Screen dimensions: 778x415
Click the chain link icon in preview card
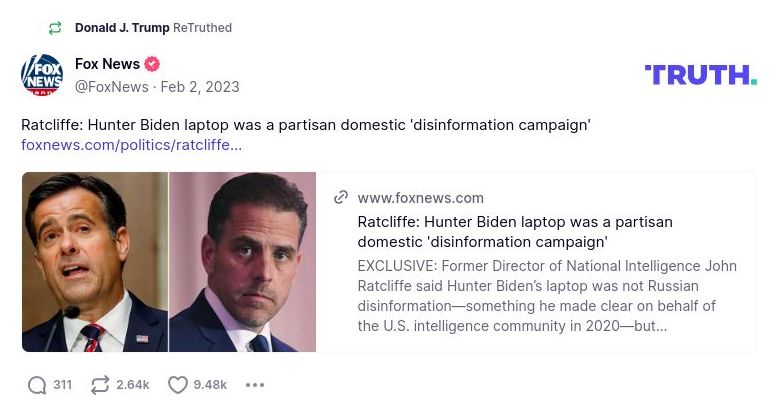(341, 197)
